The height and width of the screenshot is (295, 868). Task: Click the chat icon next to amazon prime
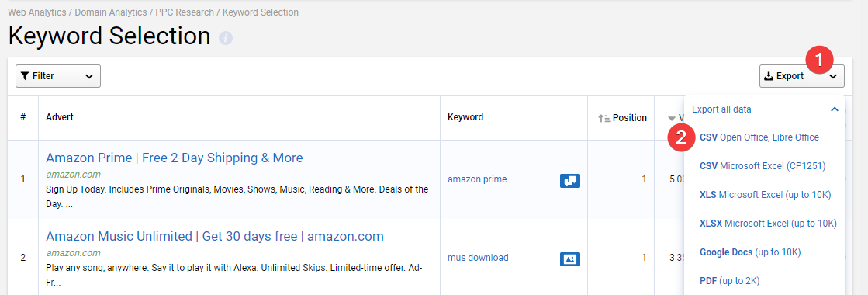pos(570,180)
